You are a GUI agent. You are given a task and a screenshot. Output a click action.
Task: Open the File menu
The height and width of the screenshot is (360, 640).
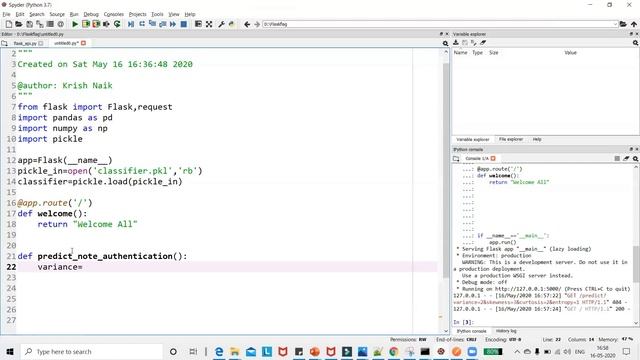tap(7, 14)
